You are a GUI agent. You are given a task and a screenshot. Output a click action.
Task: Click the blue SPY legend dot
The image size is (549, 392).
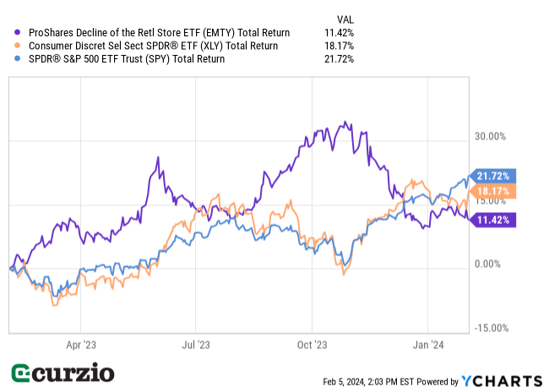(x=19, y=59)
